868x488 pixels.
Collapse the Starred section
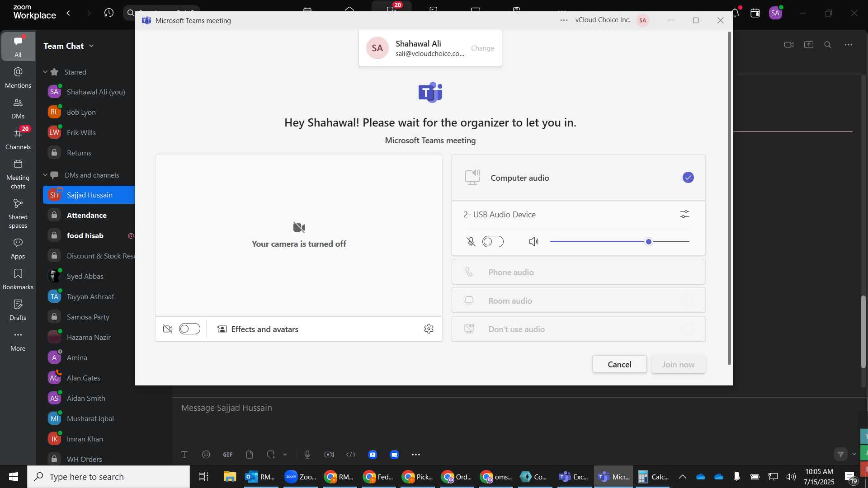[45, 72]
